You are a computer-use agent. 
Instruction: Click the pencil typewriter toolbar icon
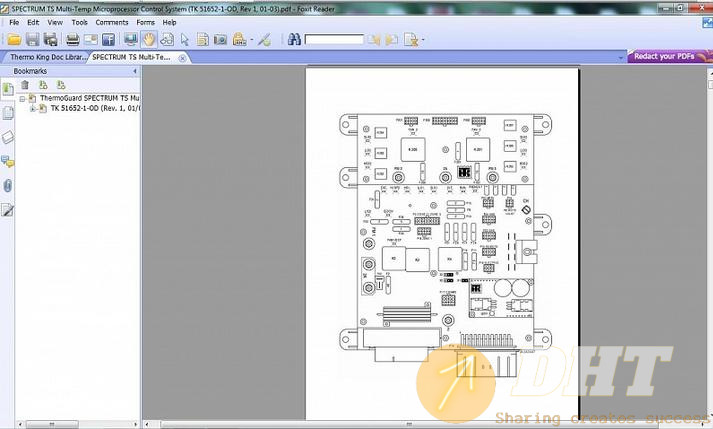pyautogui.click(x=264, y=40)
